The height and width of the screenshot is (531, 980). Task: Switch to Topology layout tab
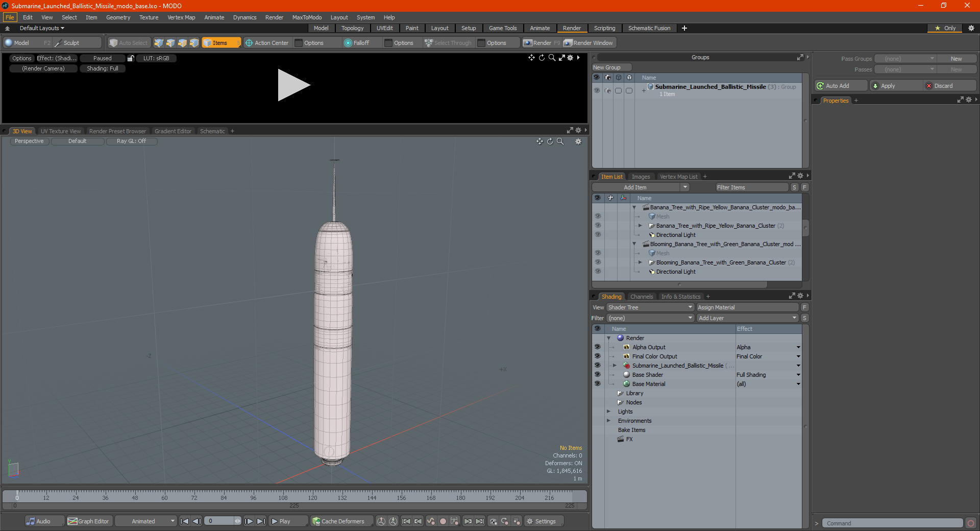tap(352, 28)
